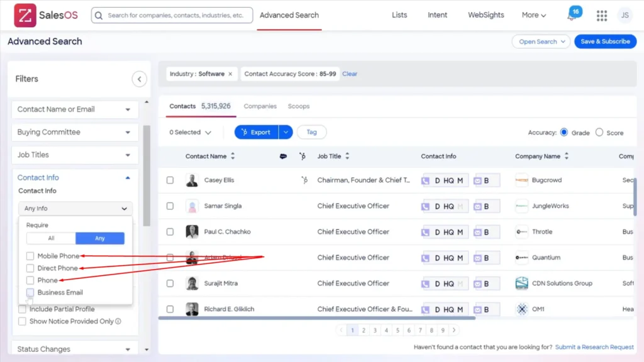Click the HubSpot icon in Casey Ellis row
Viewport: 644px width, 362px height.
304,180
